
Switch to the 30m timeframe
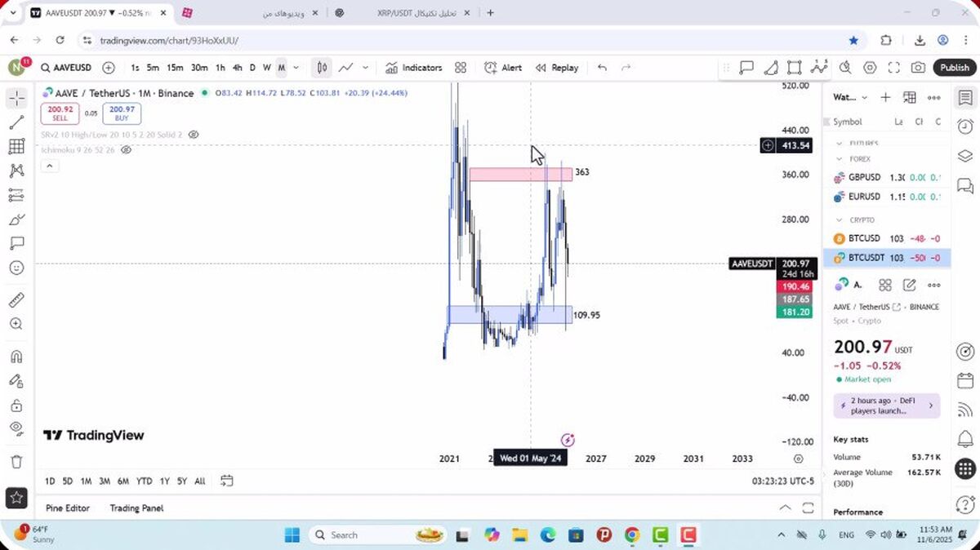pos(199,68)
